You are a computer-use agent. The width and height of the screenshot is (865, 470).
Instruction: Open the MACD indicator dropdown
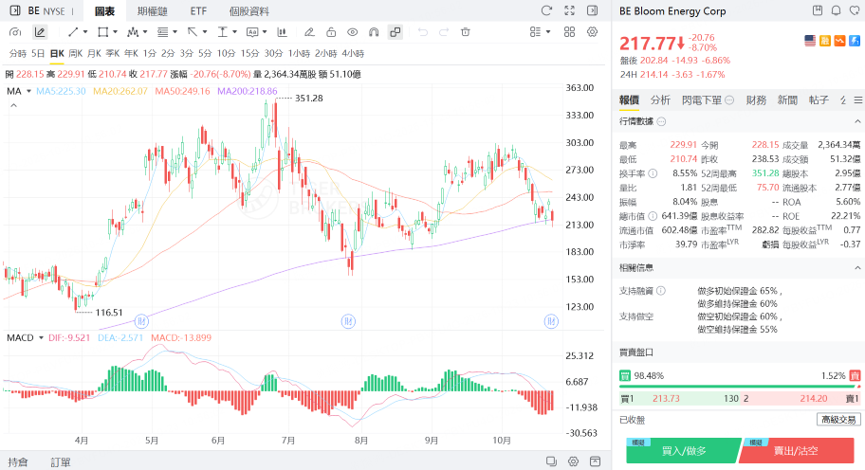tap(41, 338)
